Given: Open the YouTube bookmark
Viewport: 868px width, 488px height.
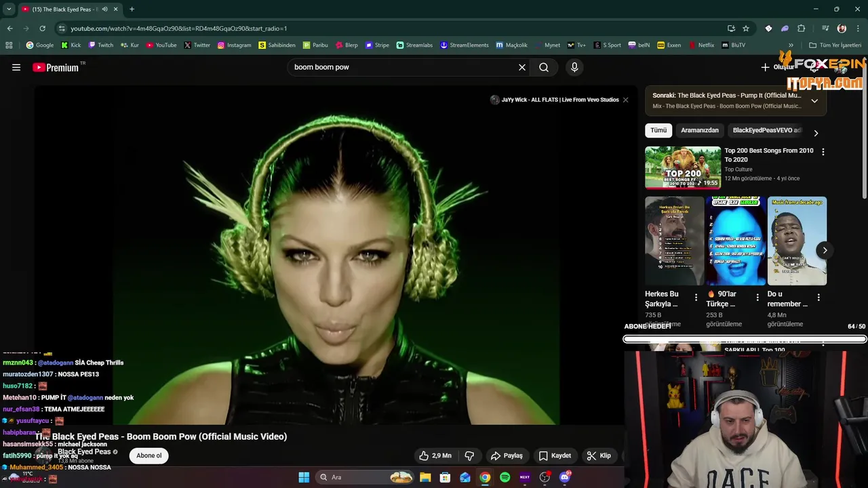Looking at the screenshot, I should click(x=161, y=45).
